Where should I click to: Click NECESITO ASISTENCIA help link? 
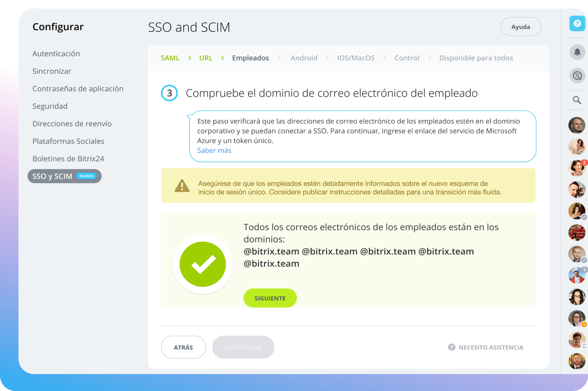tap(486, 347)
